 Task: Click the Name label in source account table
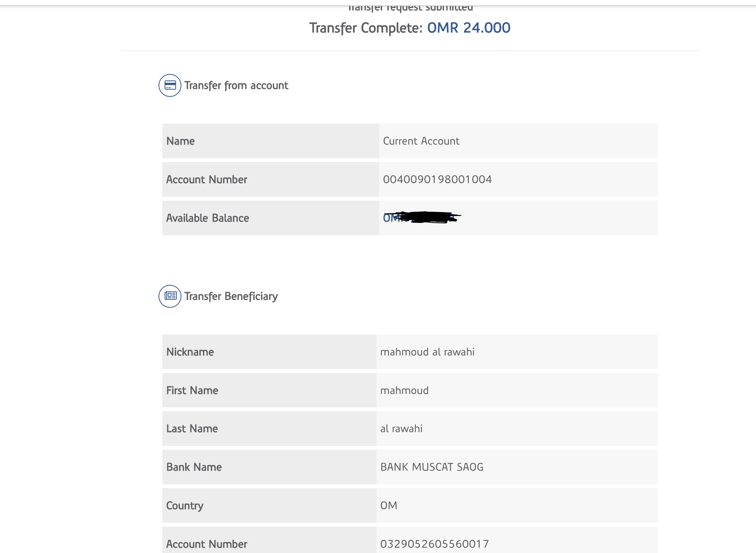point(181,141)
